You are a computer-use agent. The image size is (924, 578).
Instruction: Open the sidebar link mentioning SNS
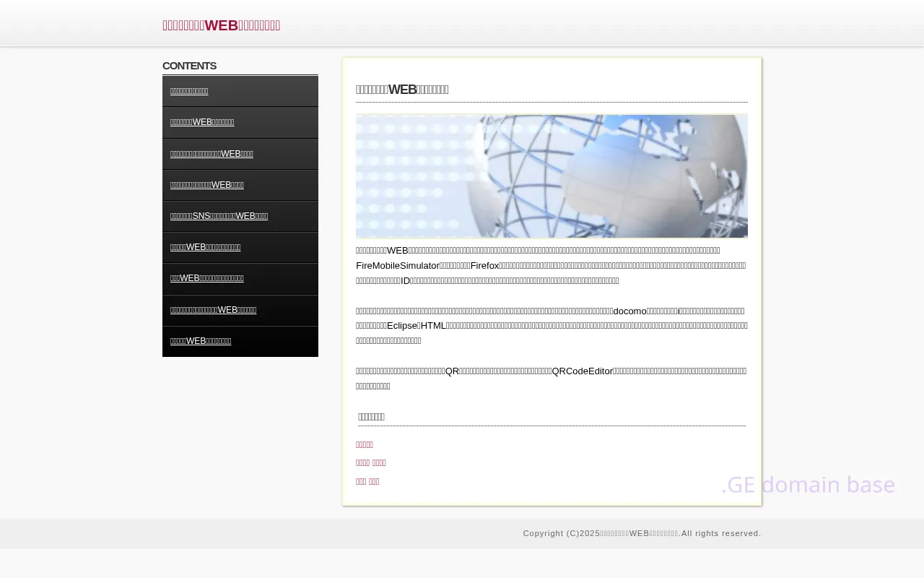tap(219, 216)
